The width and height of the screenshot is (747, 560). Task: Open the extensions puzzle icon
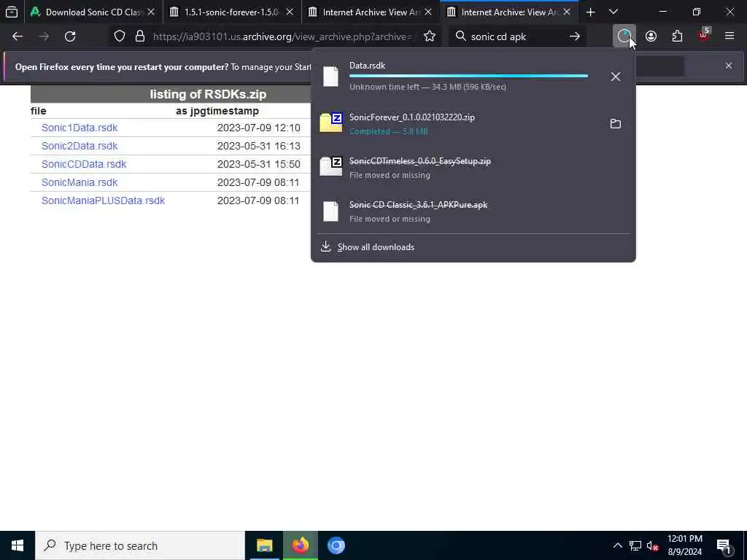677,36
